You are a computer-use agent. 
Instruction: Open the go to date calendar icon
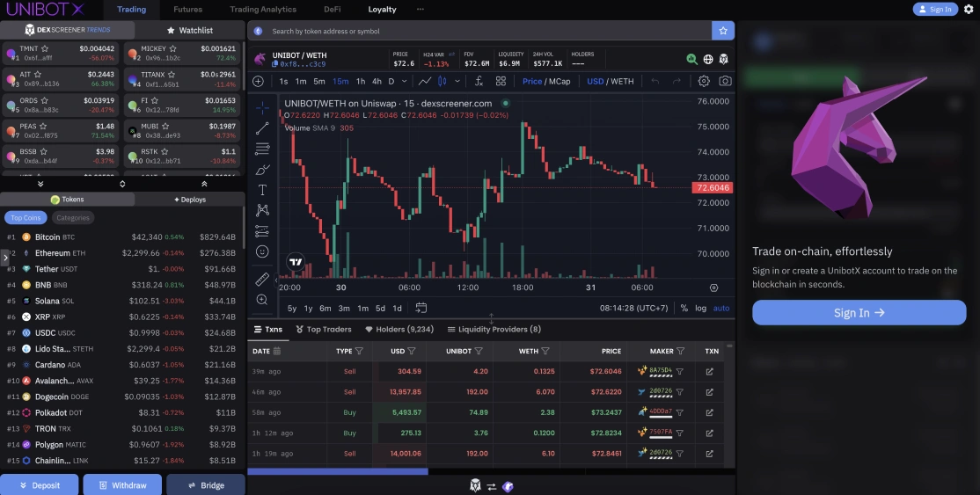point(421,308)
